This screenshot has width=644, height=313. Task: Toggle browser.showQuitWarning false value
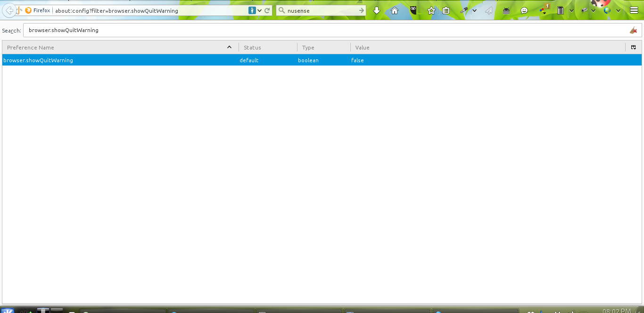click(x=357, y=60)
